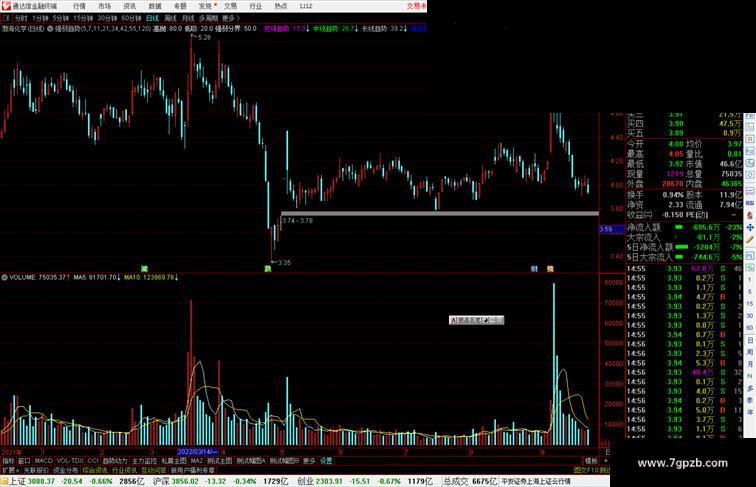Open the 行情 menu
Image resolution: width=756 pixels, height=487 pixels.
[x=79, y=6]
